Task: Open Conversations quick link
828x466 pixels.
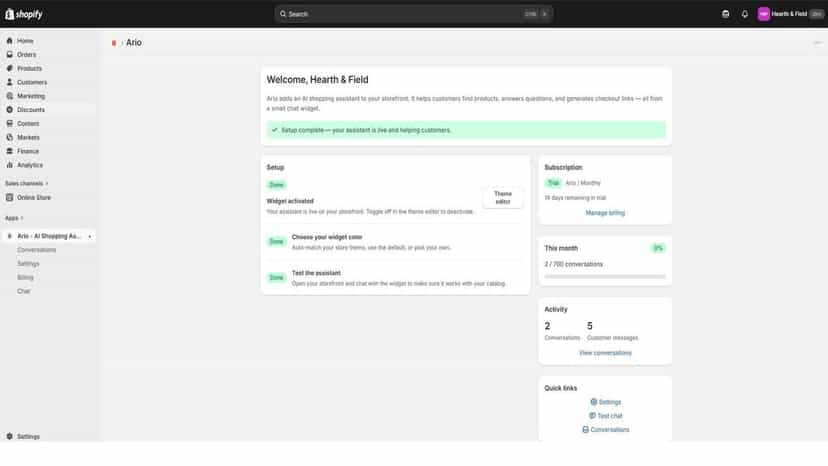Action: click(606, 429)
